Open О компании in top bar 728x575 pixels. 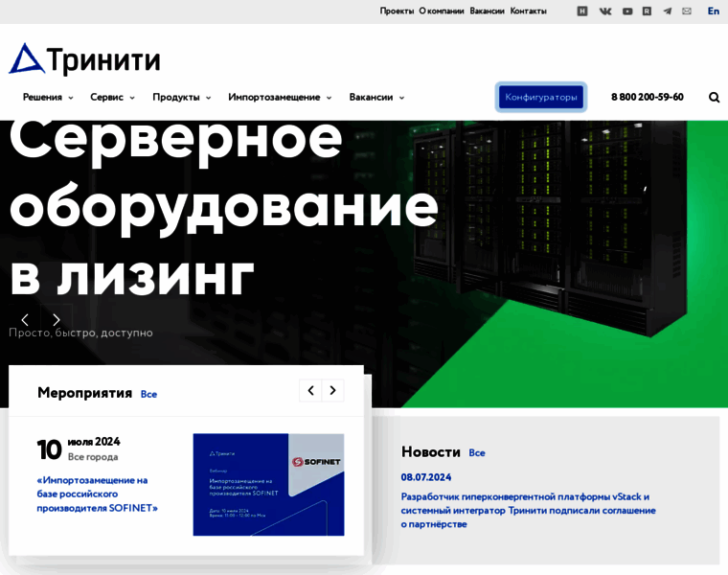(x=441, y=11)
